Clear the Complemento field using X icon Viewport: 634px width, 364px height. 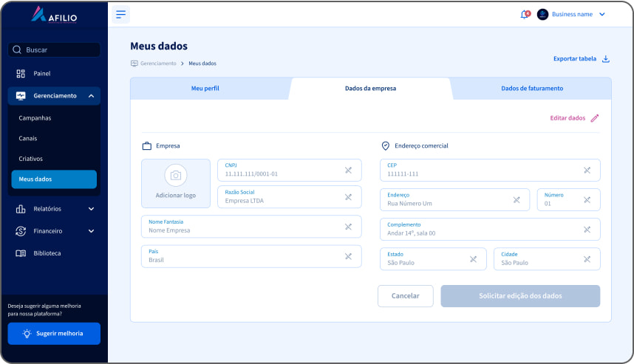[x=587, y=230]
